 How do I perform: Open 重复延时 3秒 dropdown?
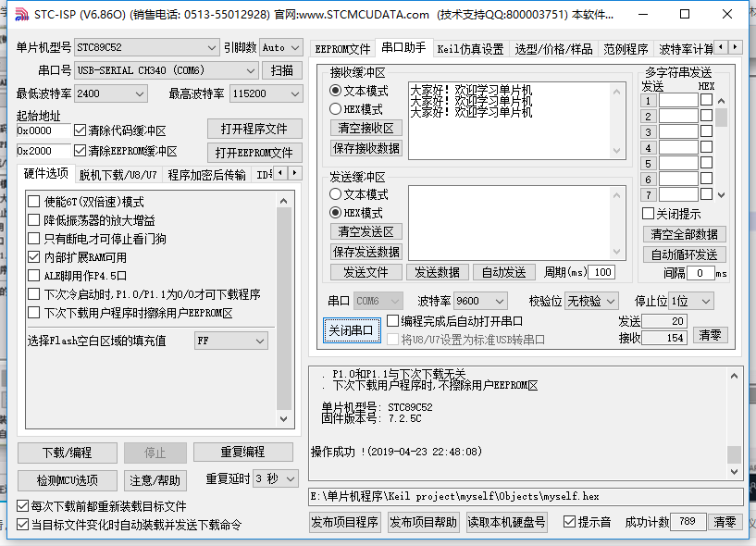tap(276, 478)
